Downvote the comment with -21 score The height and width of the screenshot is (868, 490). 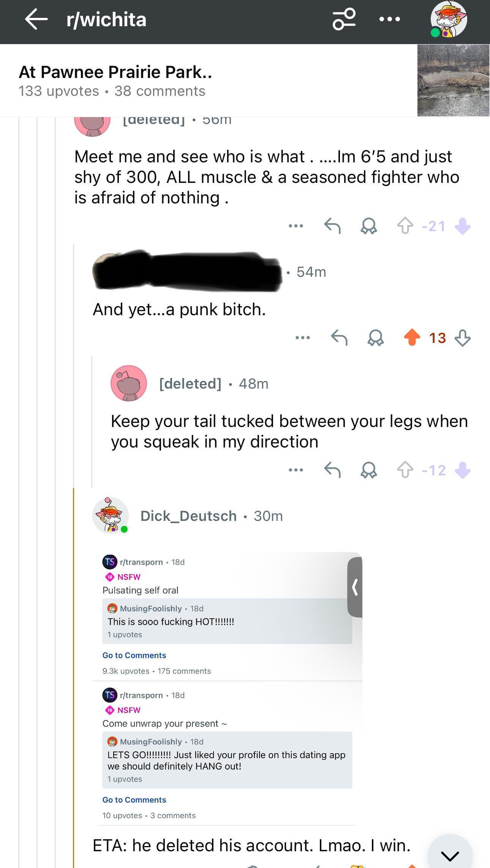[x=462, y=226]
